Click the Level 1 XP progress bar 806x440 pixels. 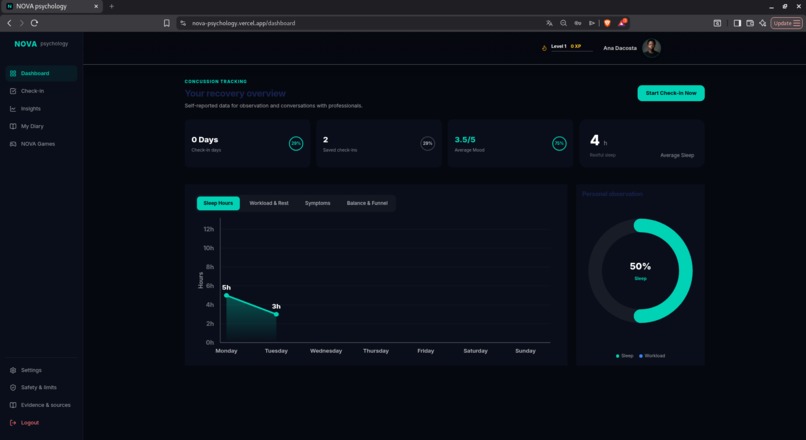pos(572,51)
